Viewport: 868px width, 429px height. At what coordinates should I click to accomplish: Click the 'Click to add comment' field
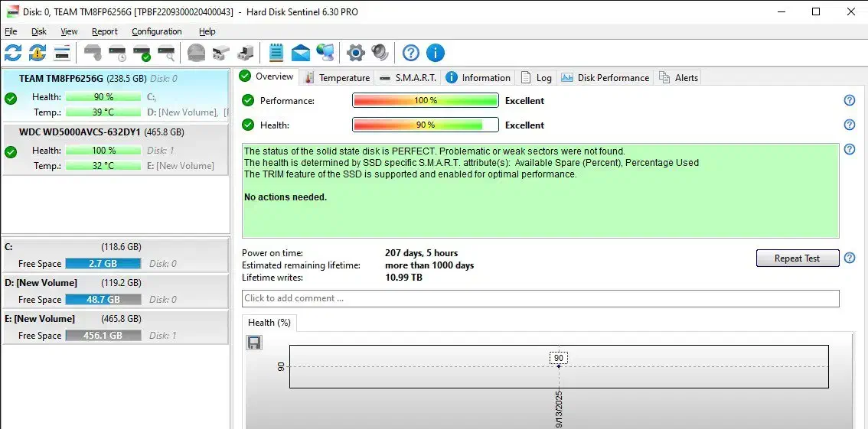540,298
